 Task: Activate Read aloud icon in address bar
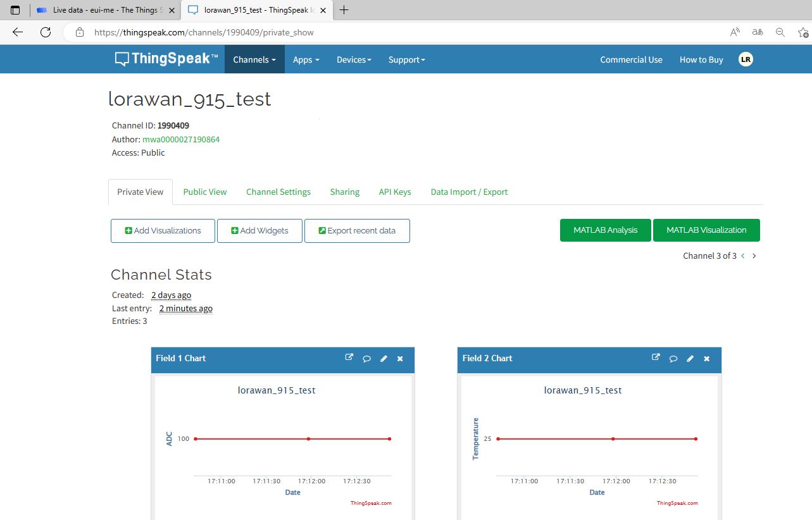pyautogui.click(x=735, y=32)
